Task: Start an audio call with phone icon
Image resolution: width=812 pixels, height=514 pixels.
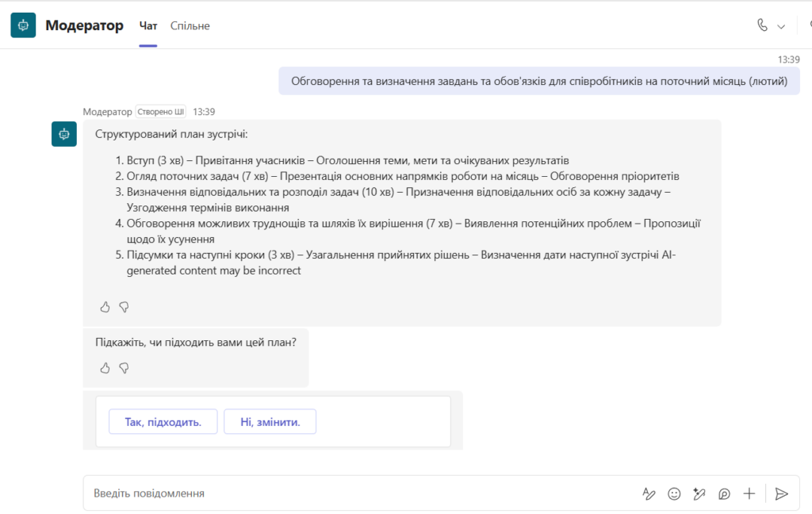Action: [x=762, y=25]
